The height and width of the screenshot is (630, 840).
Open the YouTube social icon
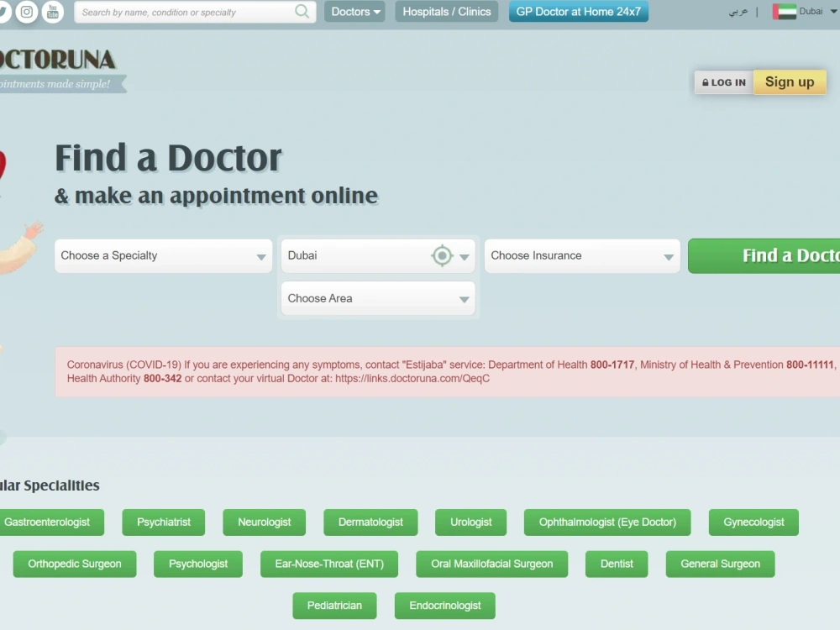pyautogui.click(x=52, y=11)
